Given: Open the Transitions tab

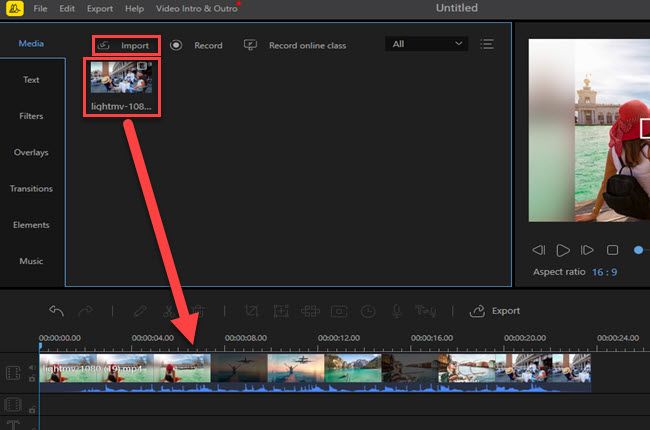Looking at the screenshot, I should pos(31,189).
